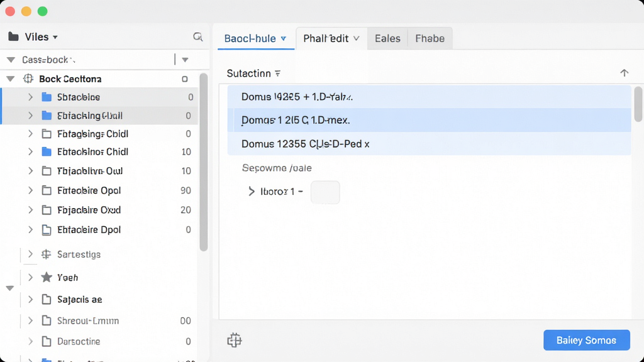Collapse the Bock Ceoltona tree node
The width and height of the screenshot is (644, 362).
(x=11, y=79)
